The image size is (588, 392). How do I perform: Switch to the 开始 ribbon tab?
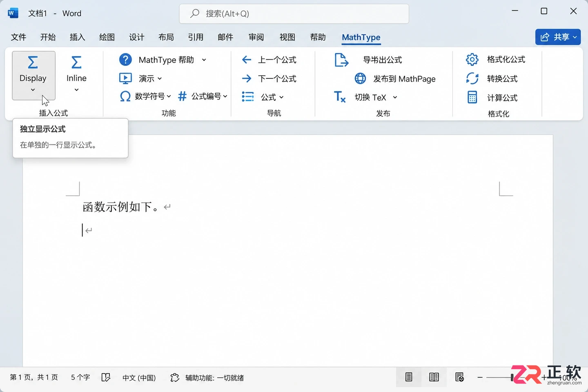point(48,37)
